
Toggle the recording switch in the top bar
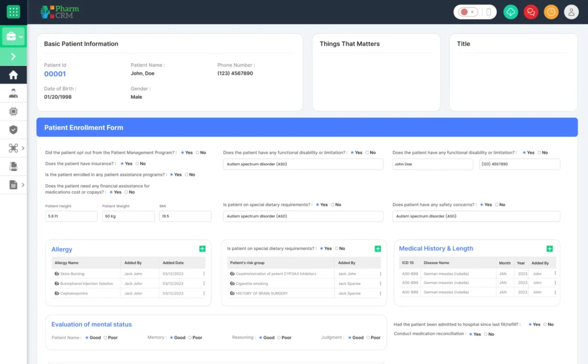point(466,11)
